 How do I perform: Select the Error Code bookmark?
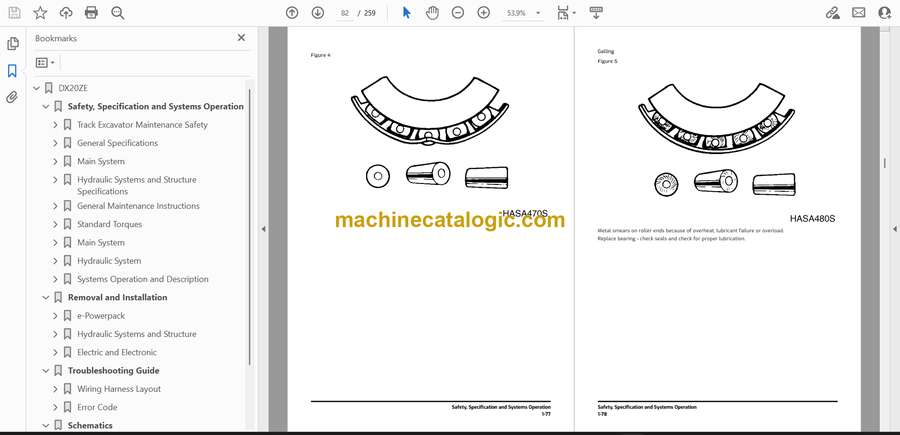point(97,407)
